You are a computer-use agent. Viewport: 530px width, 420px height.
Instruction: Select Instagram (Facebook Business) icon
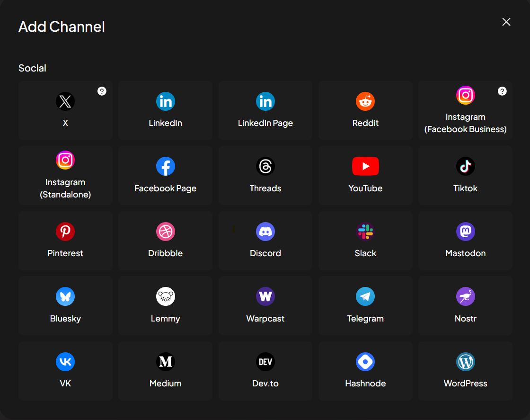pos(466,95)
